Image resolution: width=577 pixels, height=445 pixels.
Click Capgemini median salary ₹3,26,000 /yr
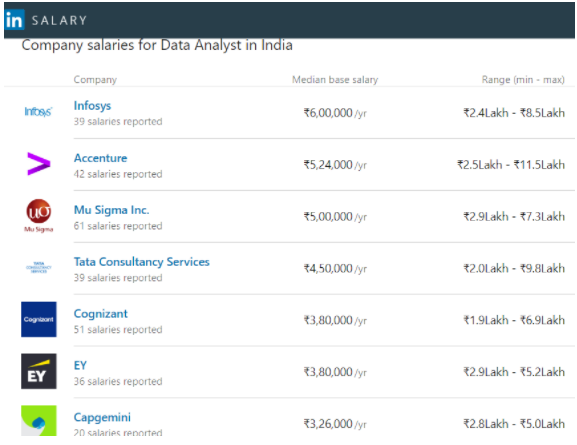pyautogui.click(x=335, y=424)
